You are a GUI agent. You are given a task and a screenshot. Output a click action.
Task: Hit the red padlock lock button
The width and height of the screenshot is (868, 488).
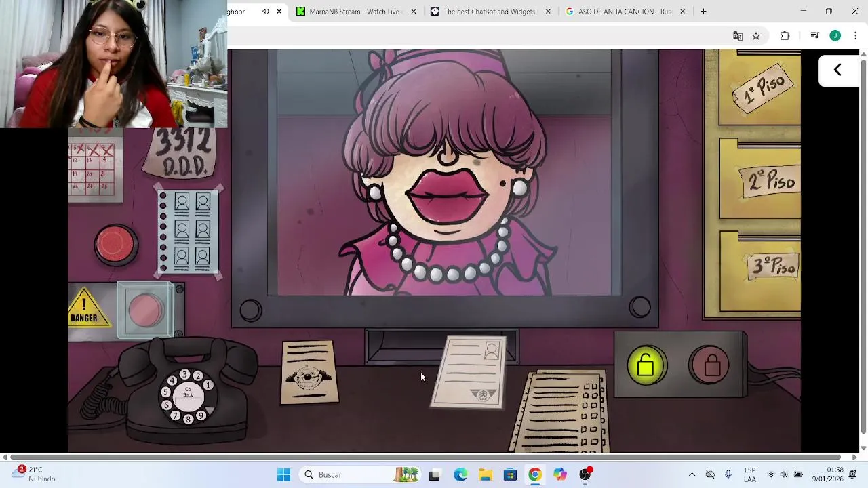(709, 366)
